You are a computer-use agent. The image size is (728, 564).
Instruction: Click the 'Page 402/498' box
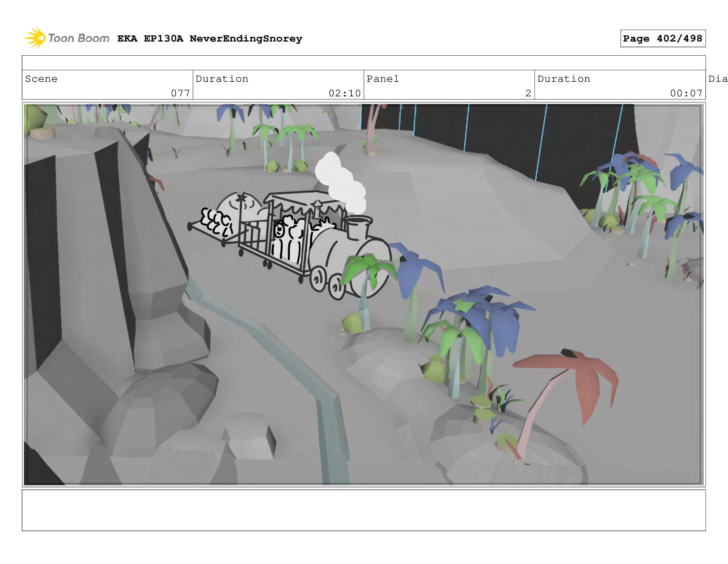click(x=663, y=38)
